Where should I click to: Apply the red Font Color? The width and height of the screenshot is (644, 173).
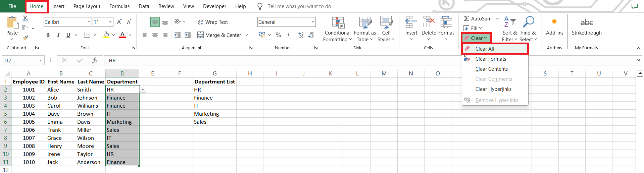tap(122, 35)
